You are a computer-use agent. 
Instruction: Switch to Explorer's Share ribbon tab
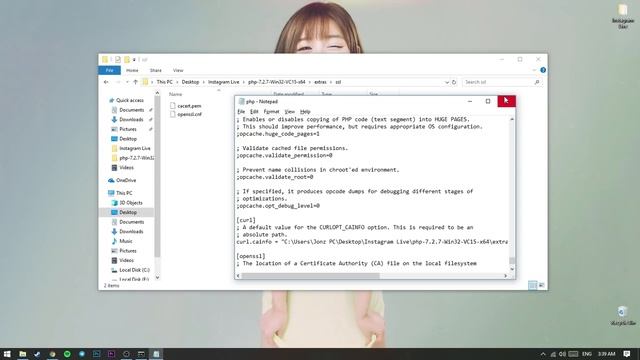[156, 70]
